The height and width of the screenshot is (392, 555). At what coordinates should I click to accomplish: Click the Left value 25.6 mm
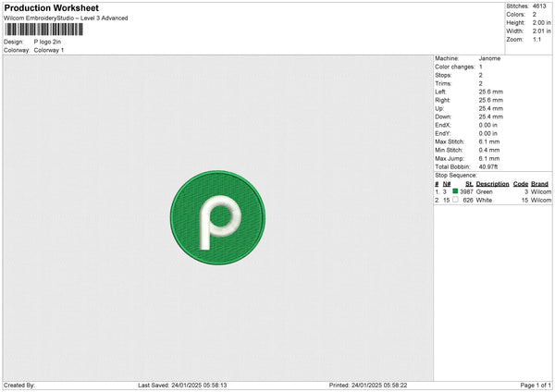491,92
